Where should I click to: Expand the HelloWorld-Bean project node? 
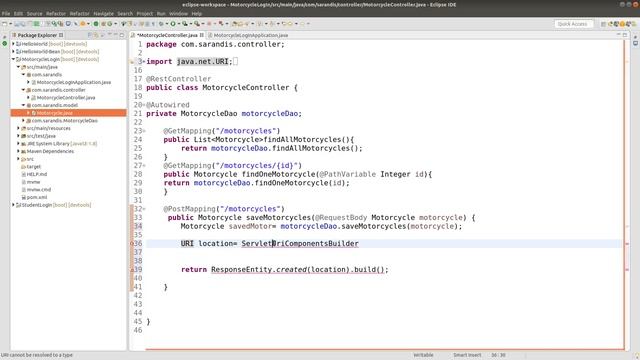pos(13,51)
